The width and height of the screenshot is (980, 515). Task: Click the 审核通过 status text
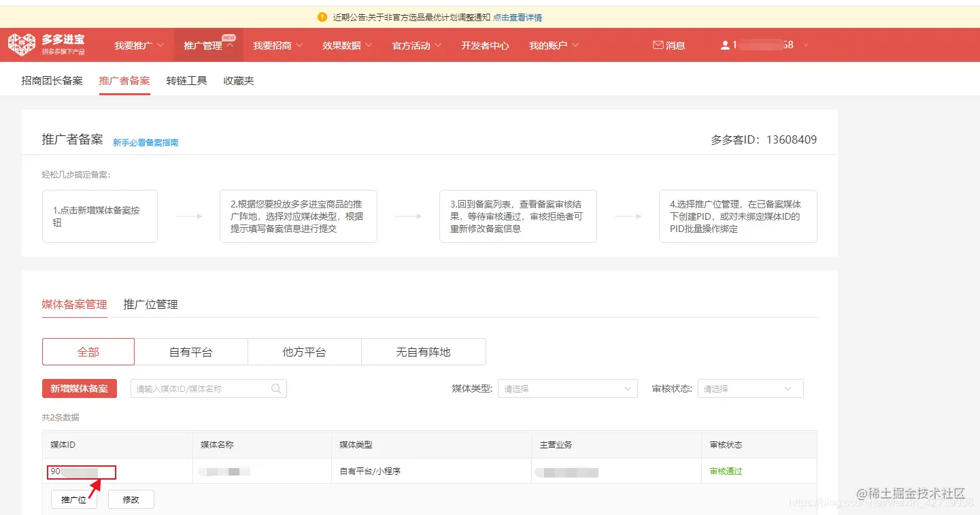point(726,471)
